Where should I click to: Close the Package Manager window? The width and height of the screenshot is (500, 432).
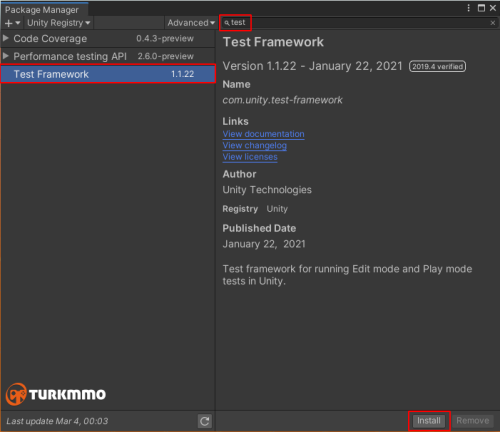(493, 8)
